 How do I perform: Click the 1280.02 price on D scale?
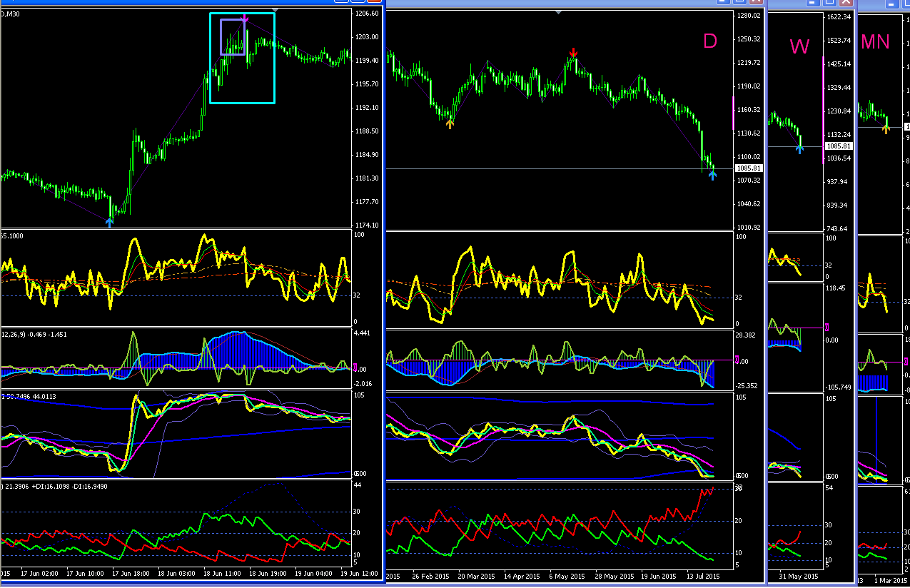tap(748, 15)
